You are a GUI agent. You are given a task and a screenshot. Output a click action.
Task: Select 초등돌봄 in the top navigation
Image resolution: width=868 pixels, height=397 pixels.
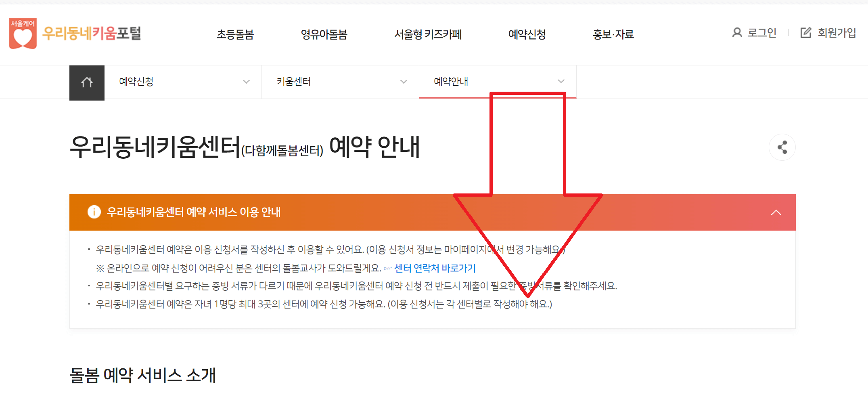pos(235,35)
